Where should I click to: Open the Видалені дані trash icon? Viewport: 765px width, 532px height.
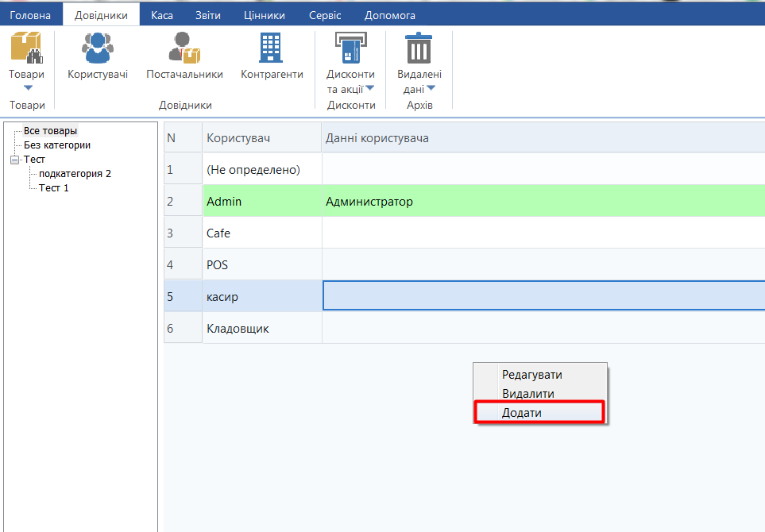[419, 48]
